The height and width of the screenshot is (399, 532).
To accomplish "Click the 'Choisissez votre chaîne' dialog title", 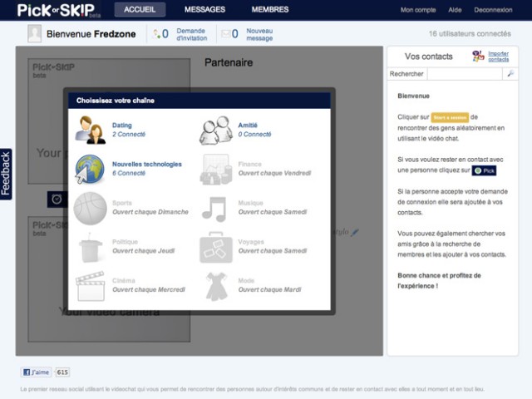I will (x=116, y=101).
